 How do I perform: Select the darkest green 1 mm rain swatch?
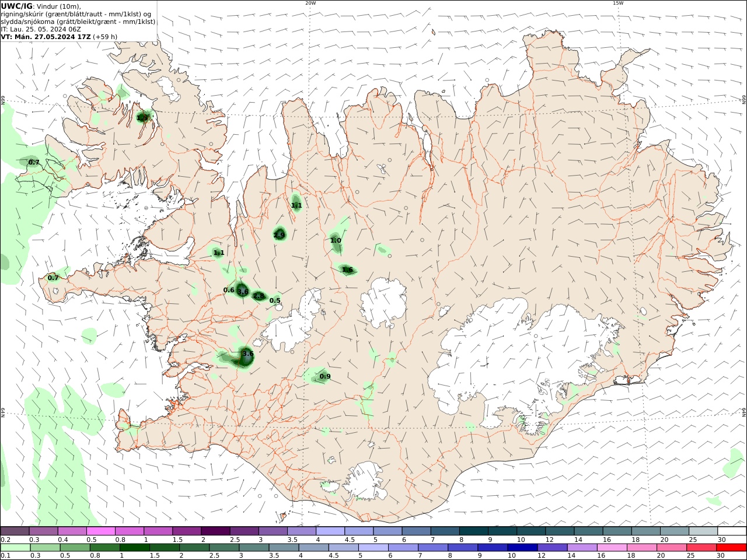tap(135, 547)
